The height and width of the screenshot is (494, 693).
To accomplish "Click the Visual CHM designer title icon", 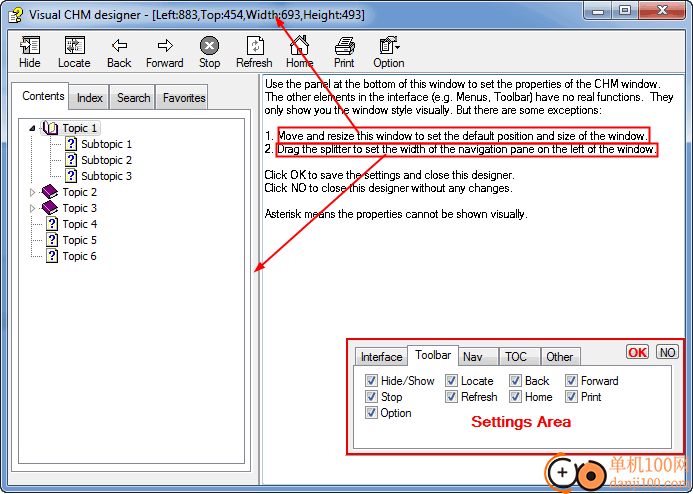I will pos(15,15).
